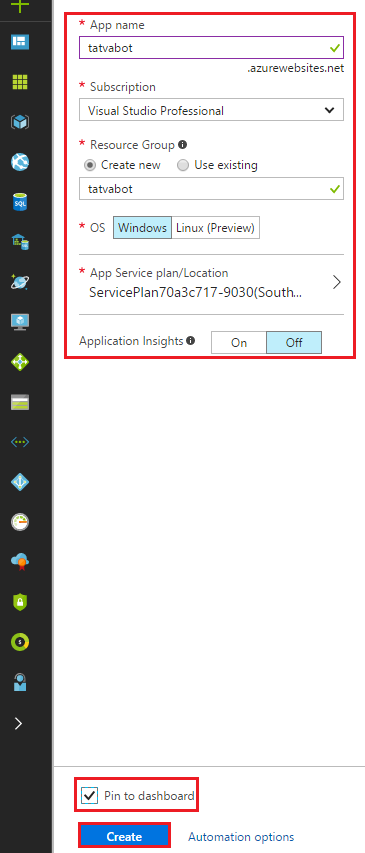The image size is (365, 853).
Task: Click Application Insights info icon
Action: (x=190, y=341)
